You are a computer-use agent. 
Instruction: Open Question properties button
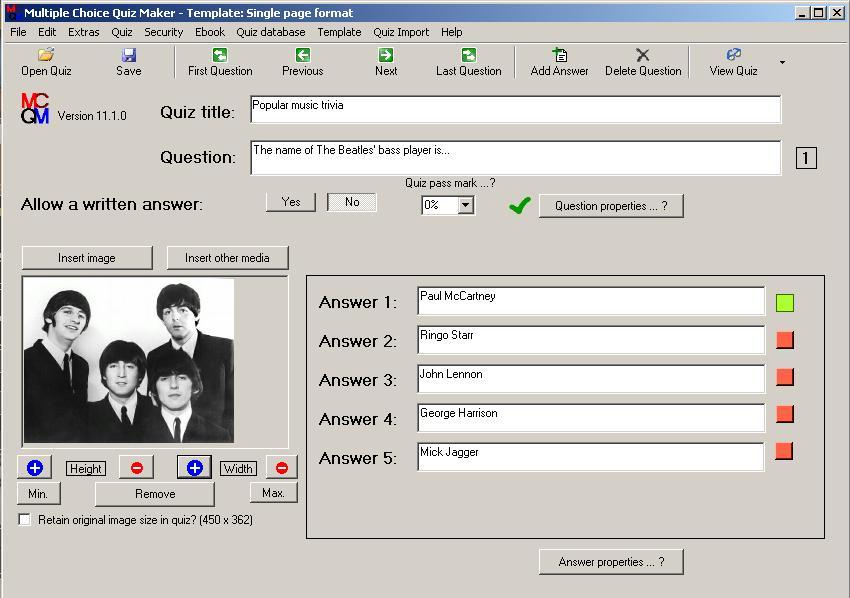click(611, 206)
